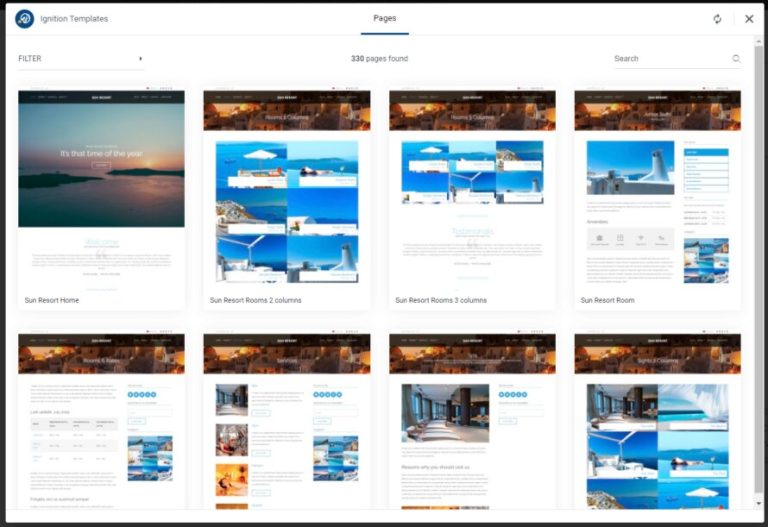The height and width of the screenshot is (527, 768).
Task: Click the Sun Resort Room title label
Action: tap(607, 300)
